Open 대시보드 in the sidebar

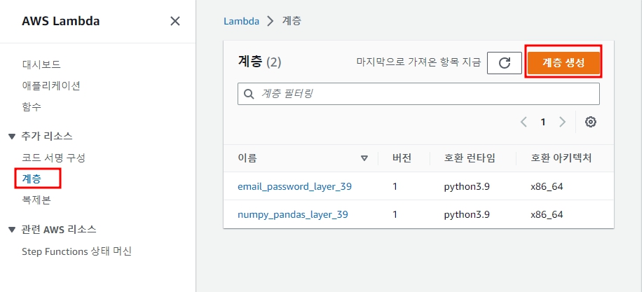pos(41,64)
